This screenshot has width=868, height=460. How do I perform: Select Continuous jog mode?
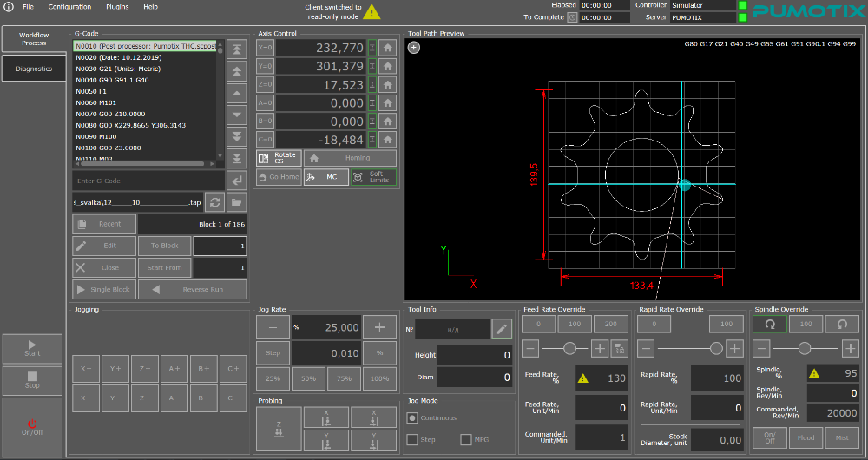click(x=411, y=418)
